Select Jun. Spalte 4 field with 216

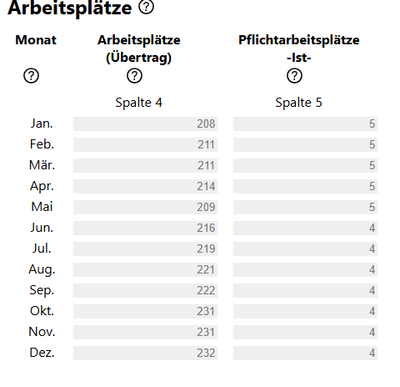point(145,228)
